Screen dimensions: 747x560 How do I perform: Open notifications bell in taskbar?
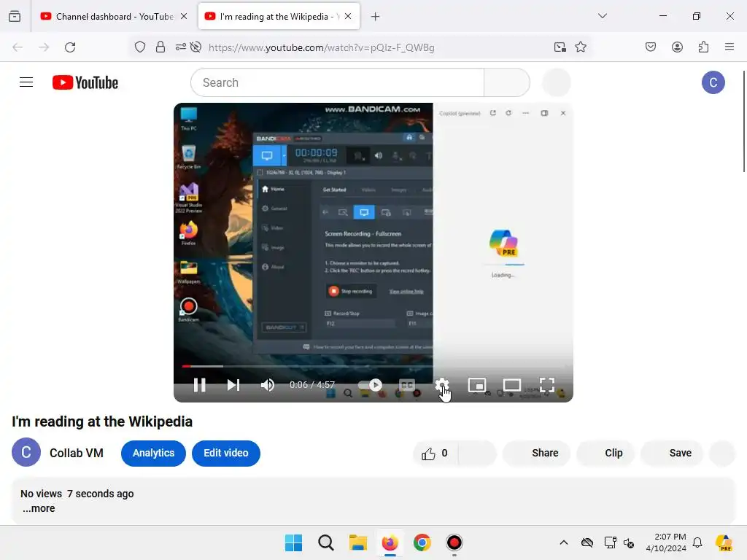697,542
